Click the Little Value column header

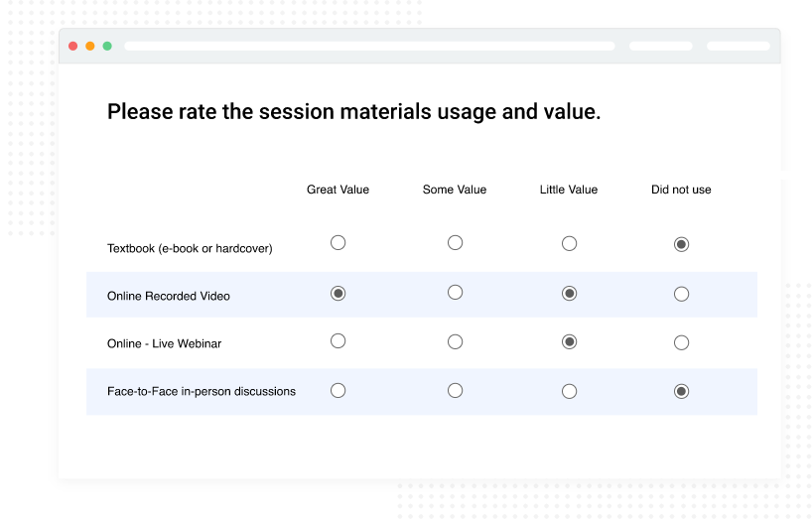pos(569,190)
